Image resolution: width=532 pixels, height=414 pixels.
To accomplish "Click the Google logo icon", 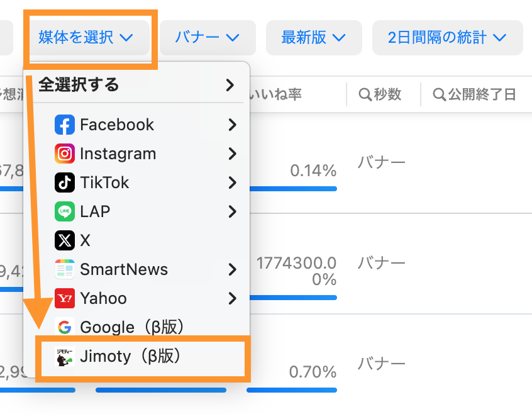I will [x=64, y=327].
